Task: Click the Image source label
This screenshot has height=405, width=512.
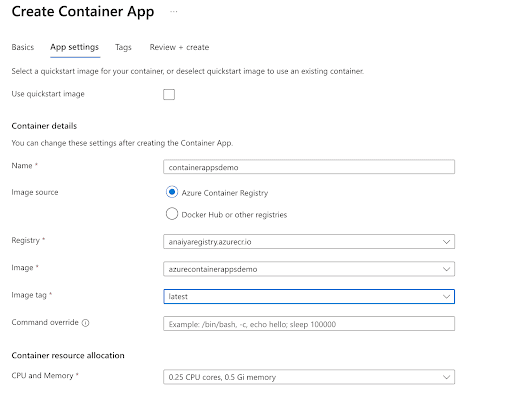Action: (x=35, y=192)
